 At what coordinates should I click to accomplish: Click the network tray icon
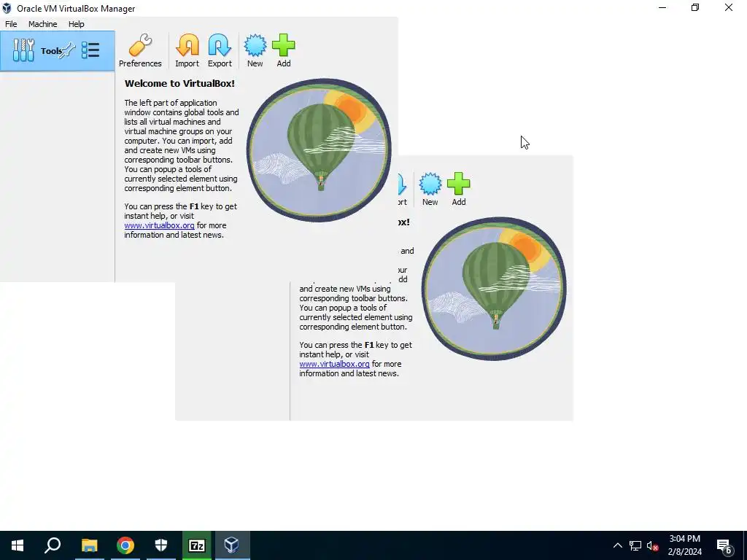pyautogui.click(x=635, y=545)
